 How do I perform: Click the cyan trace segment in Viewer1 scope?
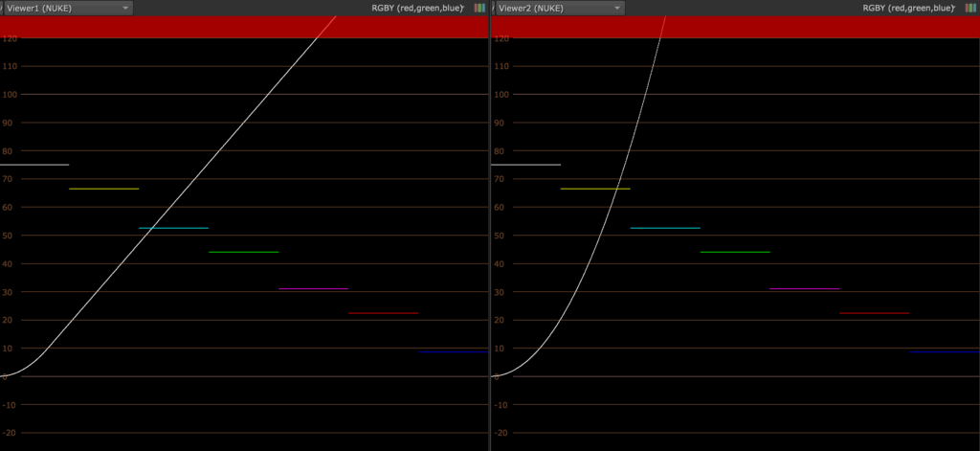(187, 228)
